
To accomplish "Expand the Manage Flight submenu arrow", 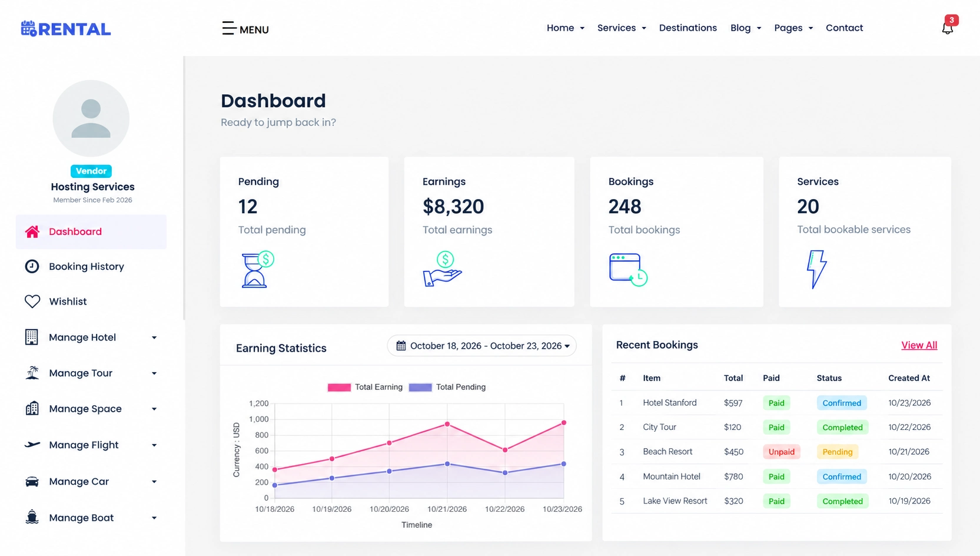I will tap(154, 445).
